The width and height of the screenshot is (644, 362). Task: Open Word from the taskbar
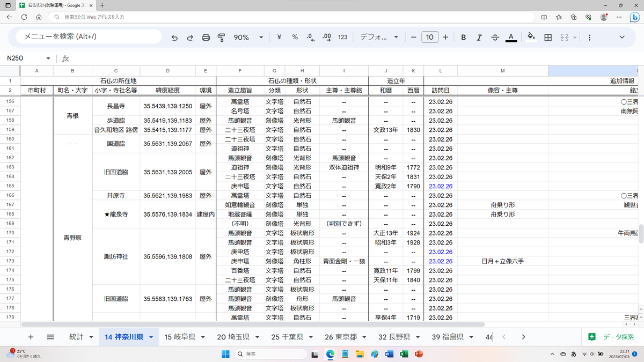point(389,353)
